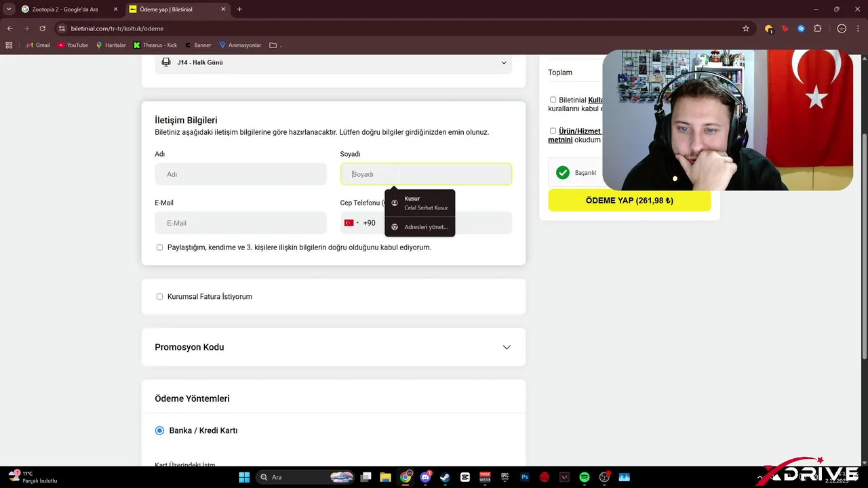Close the Zootopia 2 tab
The image size is (868, 488).
(115, 9)
